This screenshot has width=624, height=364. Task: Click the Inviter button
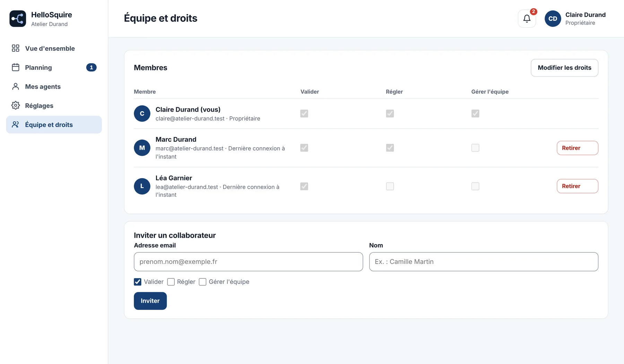click(150, 301)
